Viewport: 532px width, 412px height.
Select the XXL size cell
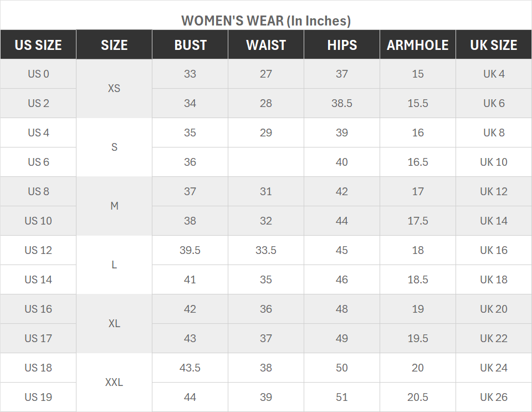(x=114, y=383)
